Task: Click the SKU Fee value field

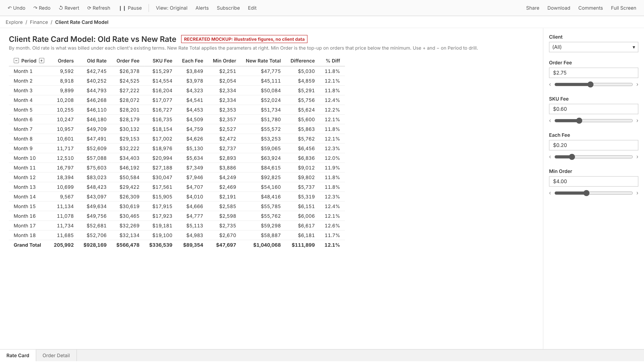Action: click(594, 109)
